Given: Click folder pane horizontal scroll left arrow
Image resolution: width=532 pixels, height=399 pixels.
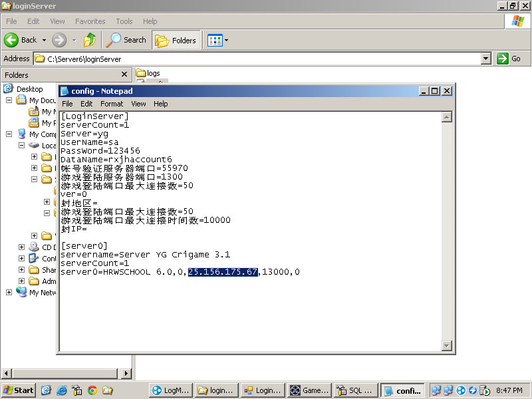Looking at the screenshot, I should [6, 374].
